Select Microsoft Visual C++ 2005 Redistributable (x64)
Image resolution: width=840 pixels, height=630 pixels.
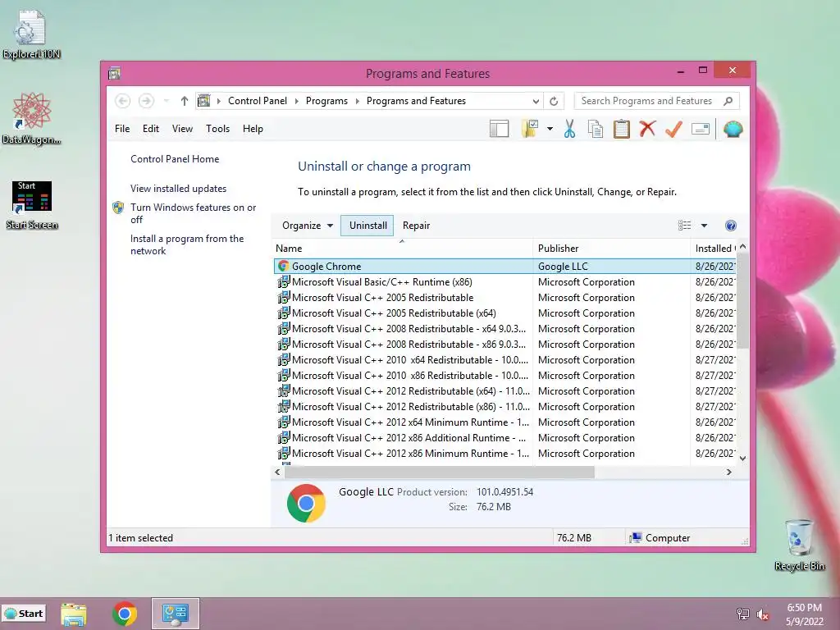click(504, 313)
